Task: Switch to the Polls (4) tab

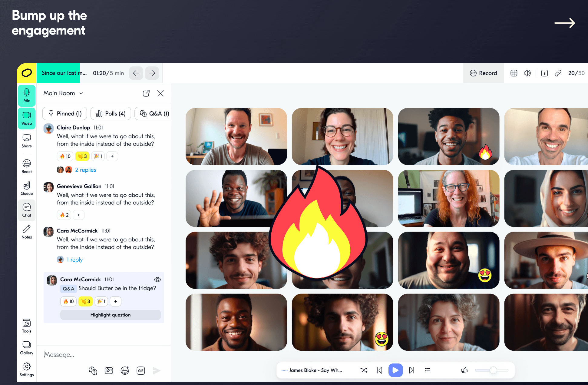Action: 111,113
